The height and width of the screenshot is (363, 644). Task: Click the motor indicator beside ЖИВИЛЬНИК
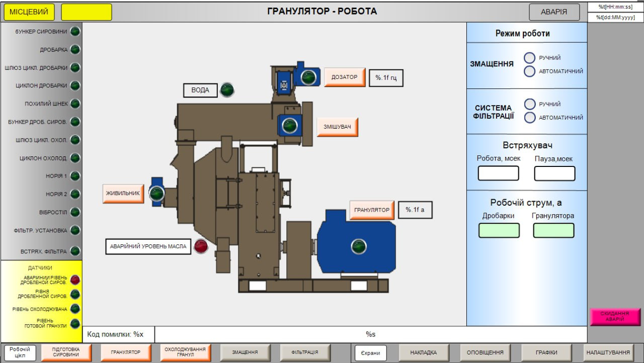[x=157, y=193]
